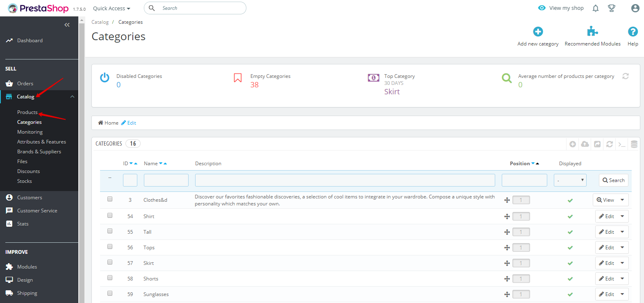Open action dropdown arrow for Sunglasses row

tap(623, 294)
